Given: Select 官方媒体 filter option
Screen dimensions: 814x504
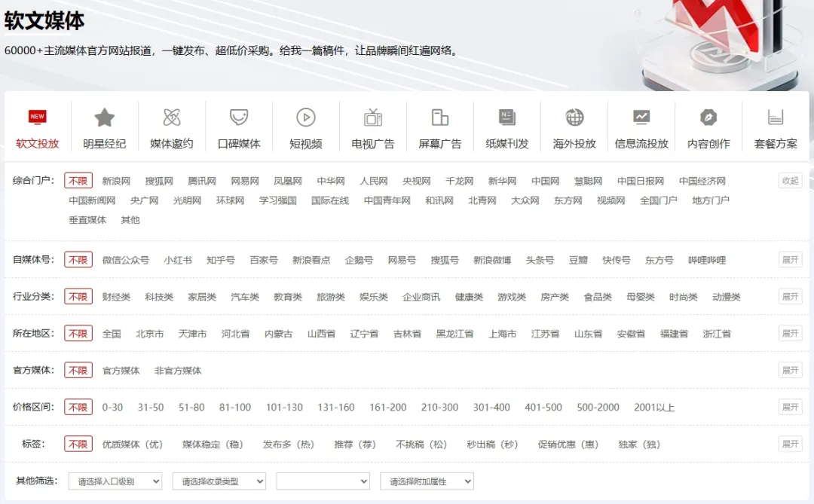Looking at the screenshot, I should [121, 371].
